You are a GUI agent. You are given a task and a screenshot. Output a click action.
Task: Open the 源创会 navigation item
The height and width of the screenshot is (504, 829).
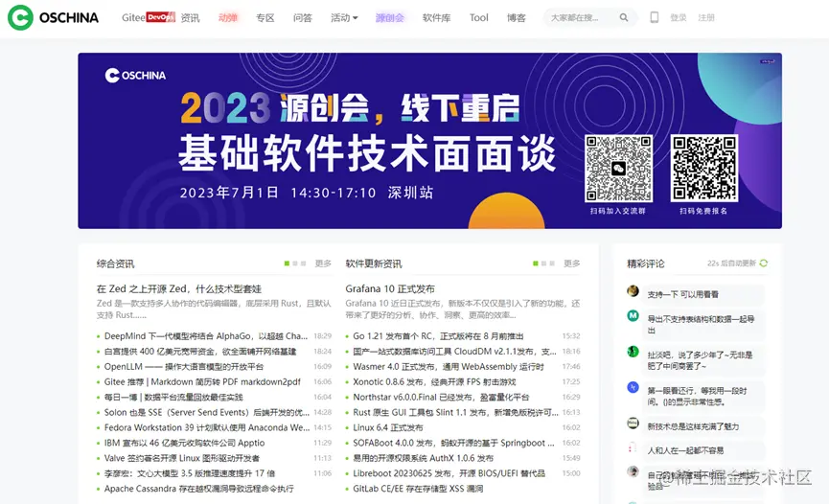(x=390, y=18)
